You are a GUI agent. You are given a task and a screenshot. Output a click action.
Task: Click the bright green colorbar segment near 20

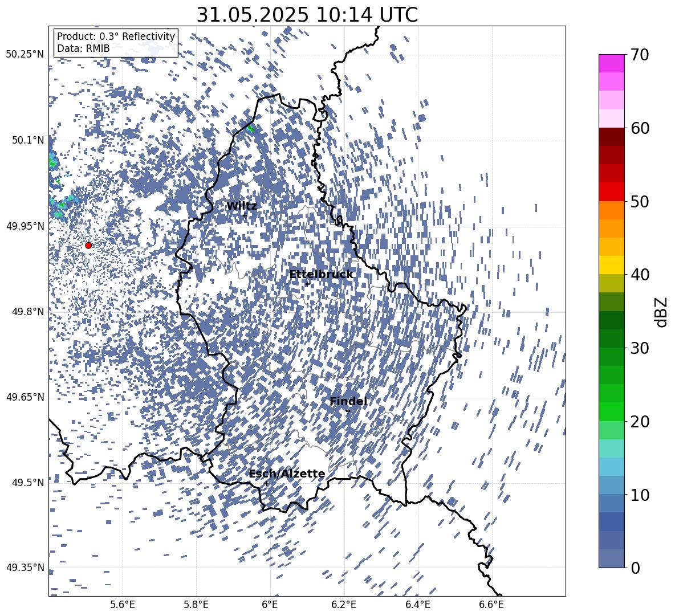(x=611, y=411)
